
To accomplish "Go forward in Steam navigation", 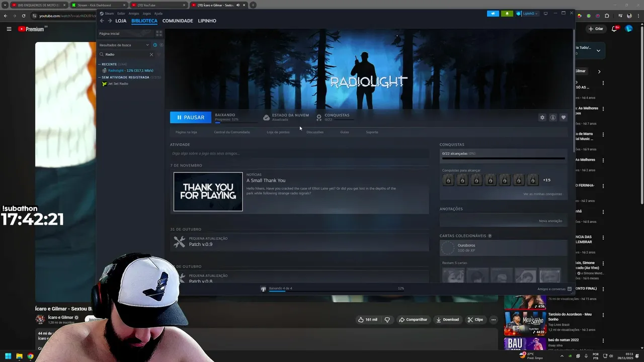I will coord(109,21).
